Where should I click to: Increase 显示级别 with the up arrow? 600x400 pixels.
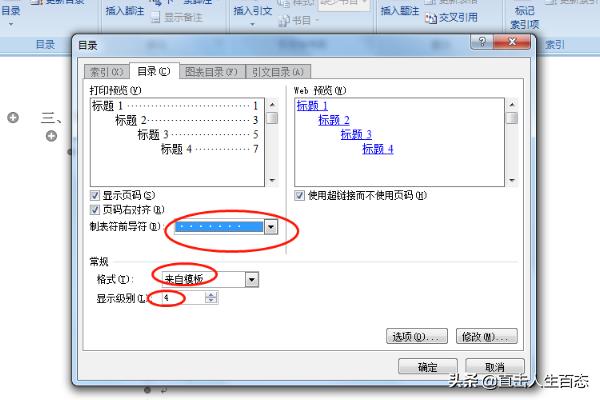coord(211,295)
